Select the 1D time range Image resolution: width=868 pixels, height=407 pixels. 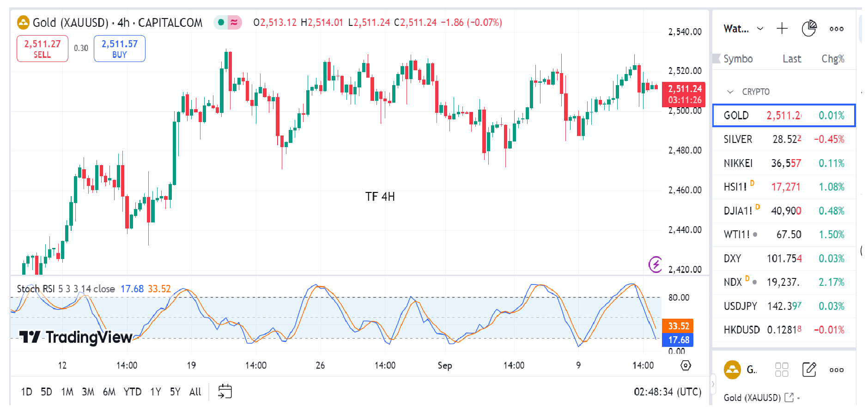[26, 392]
